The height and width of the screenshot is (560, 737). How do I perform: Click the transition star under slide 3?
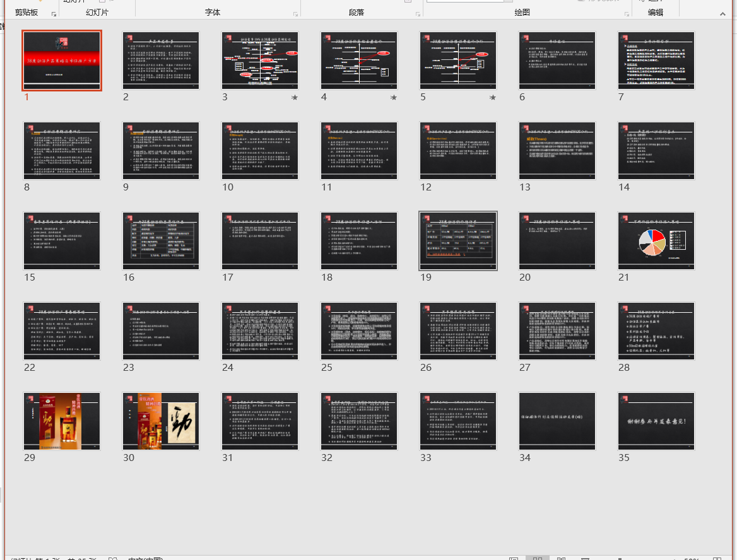tap(294, 98)
